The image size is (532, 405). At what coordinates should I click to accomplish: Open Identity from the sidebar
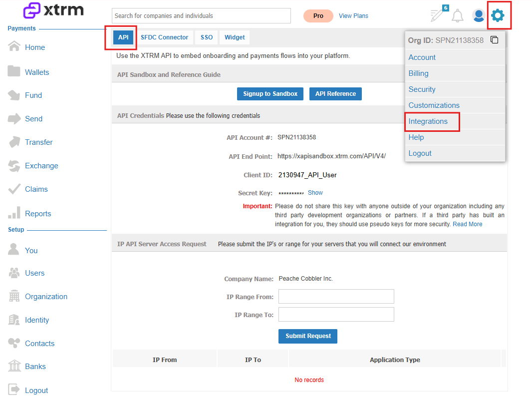click(x=37, y=320)
